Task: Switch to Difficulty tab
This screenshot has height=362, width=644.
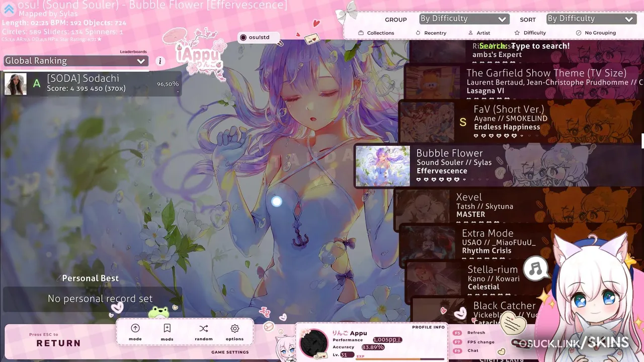Action: (530, 33)
